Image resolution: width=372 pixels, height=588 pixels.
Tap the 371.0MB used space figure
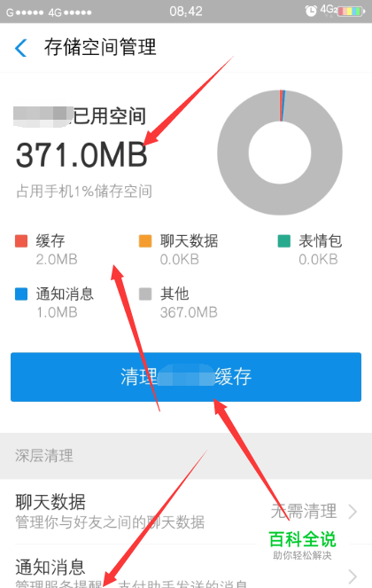[81, 155]
